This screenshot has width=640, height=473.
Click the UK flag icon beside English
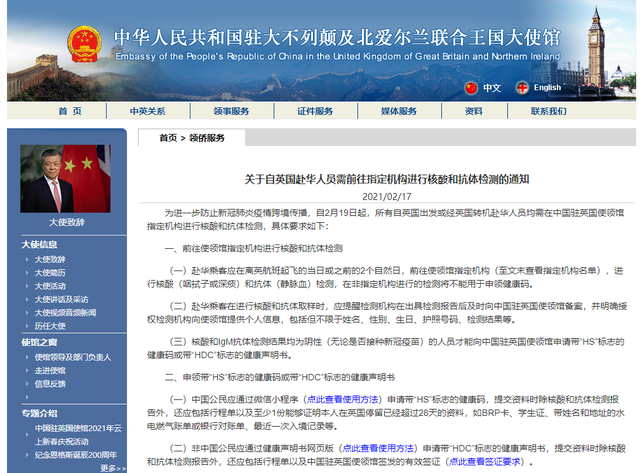[x=522, y=88]
